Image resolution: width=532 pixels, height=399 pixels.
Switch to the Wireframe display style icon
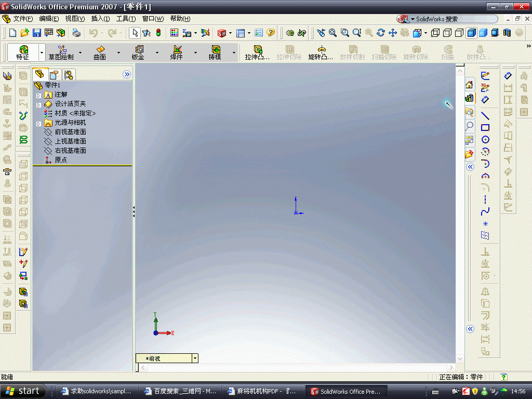[x=435, y=33]
